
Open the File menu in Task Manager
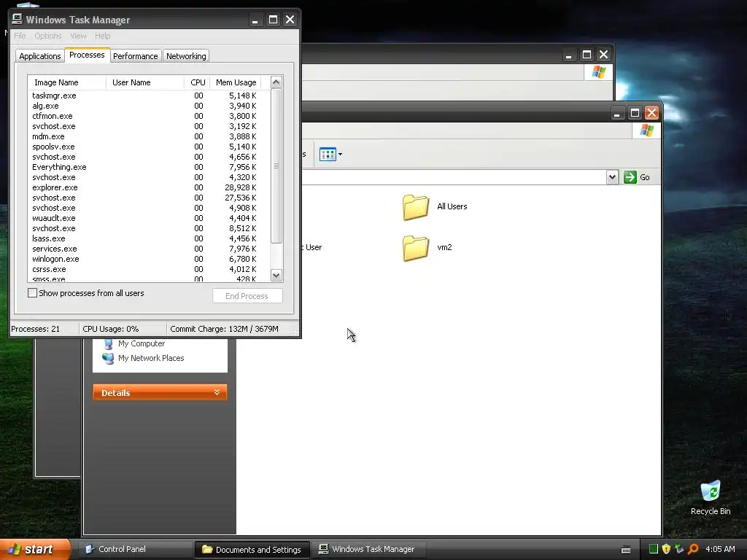click(x=20, y=36)
